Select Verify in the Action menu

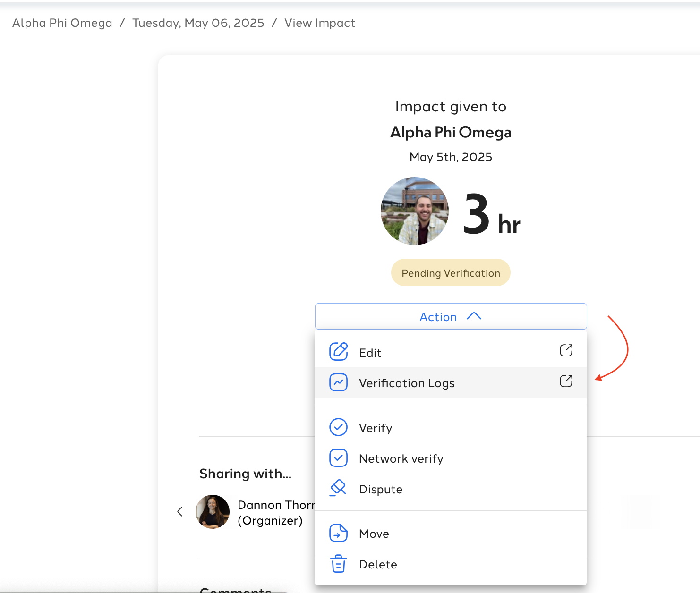coord(451,428)
